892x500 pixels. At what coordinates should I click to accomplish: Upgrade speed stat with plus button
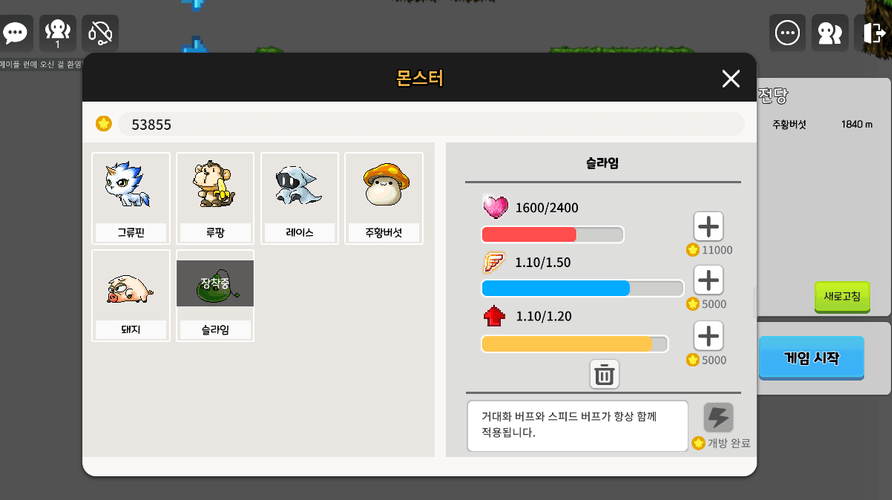point(708,280)
